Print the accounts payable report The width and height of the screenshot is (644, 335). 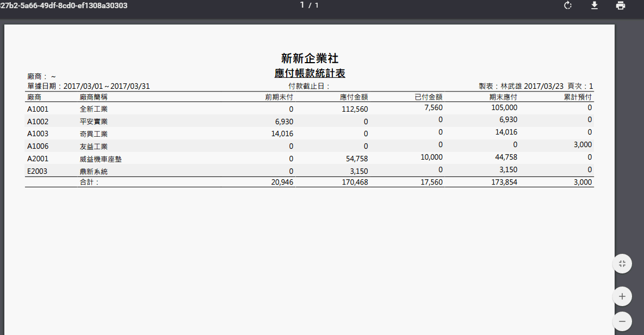[621, 5]
